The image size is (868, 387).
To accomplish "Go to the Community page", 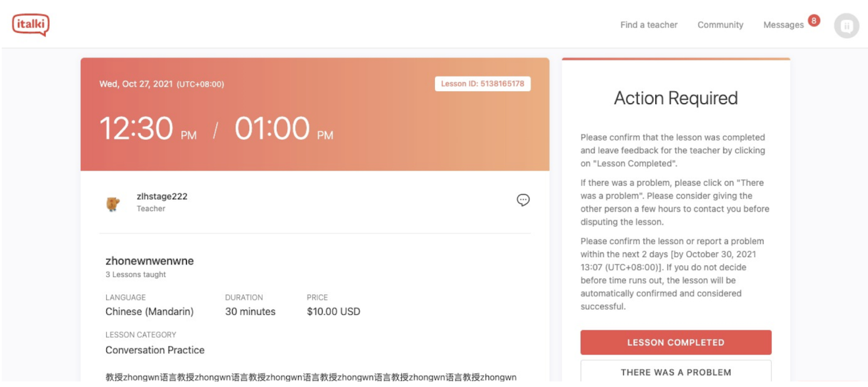I will tap(721, 25).
